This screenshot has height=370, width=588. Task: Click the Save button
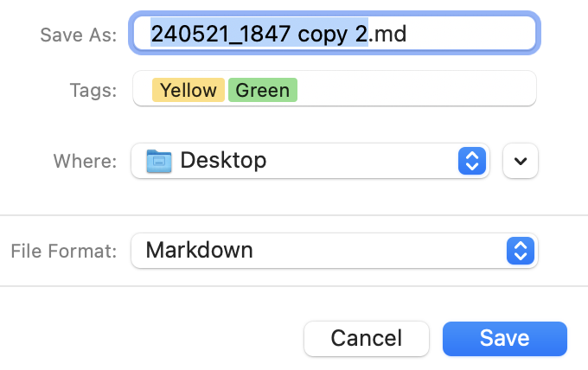[505, 338]
